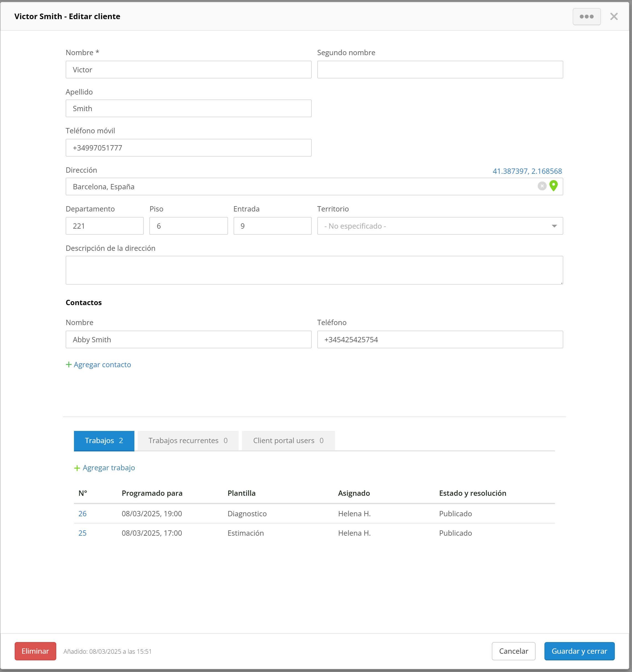Select the Trabajos tab
This screenshot has width=632, height=672.
[104, 440]
